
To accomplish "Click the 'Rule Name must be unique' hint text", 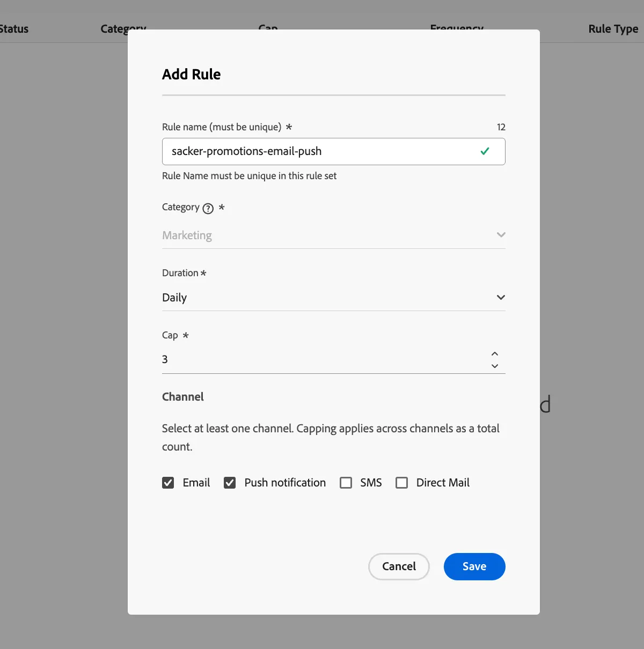I will (x=250, y=176).
